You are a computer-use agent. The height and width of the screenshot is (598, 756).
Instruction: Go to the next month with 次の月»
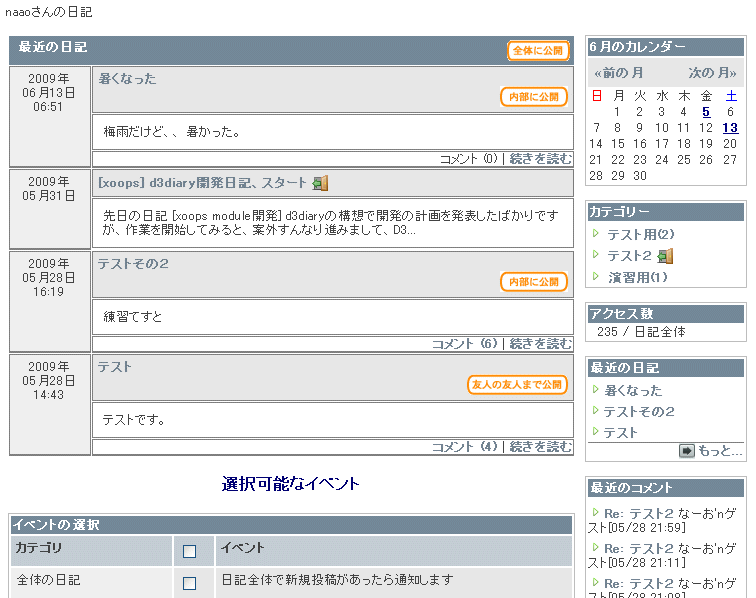[x=714, y=73]
